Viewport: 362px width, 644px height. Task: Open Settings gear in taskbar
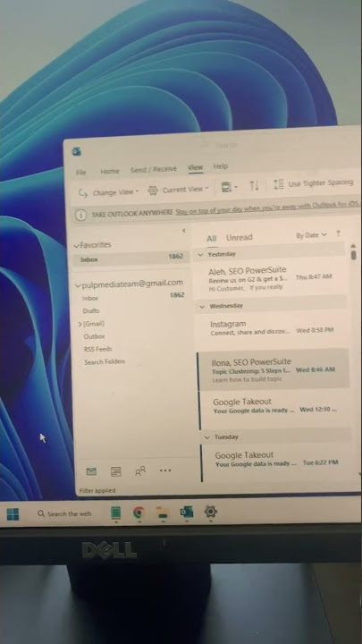point(211,512)
